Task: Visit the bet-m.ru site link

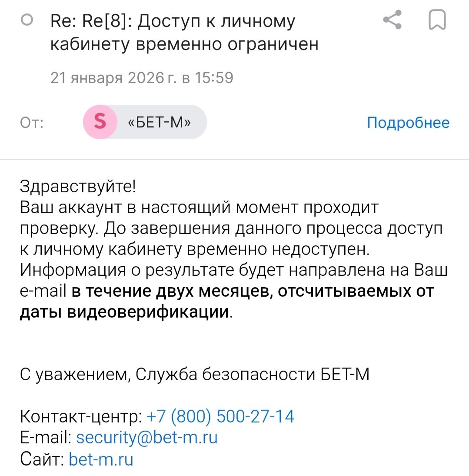Action: [101, 459]
